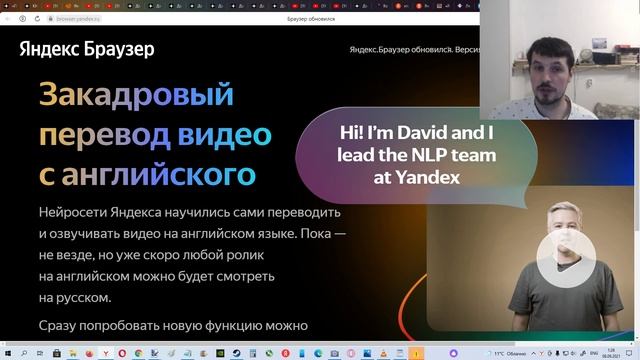Reload the page with the refresh icon

(37, 19)
